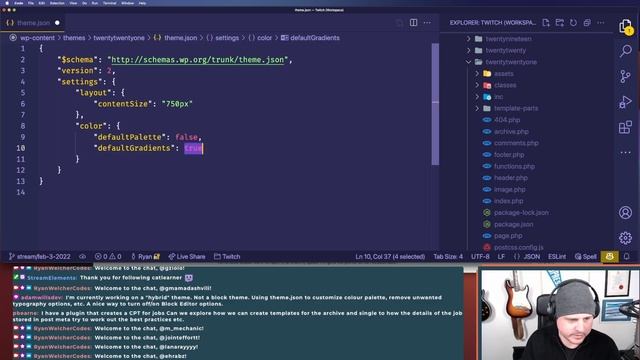Open image.php in Explorer

(x=509, y=190)
